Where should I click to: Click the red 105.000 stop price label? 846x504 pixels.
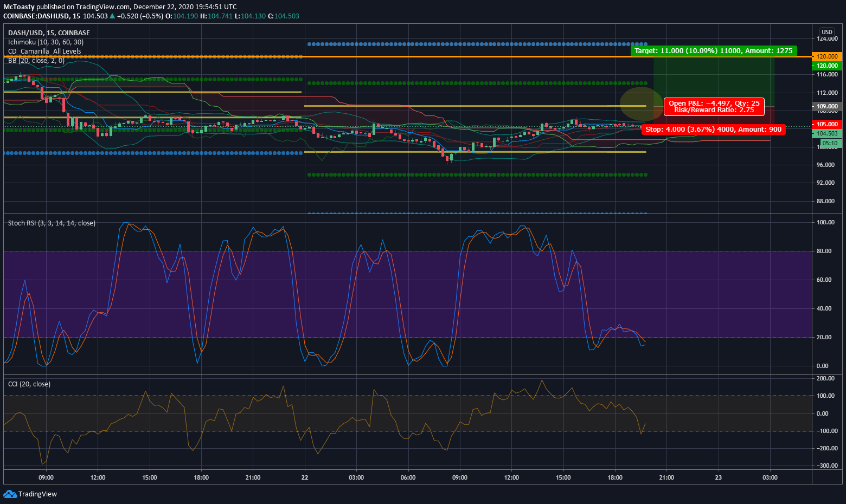coord(827,124)
